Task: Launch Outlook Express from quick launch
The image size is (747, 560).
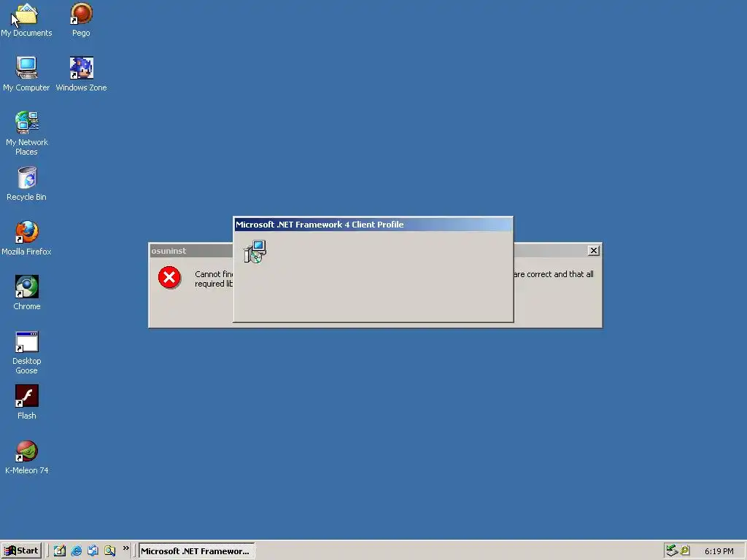Action: (93, 551)
